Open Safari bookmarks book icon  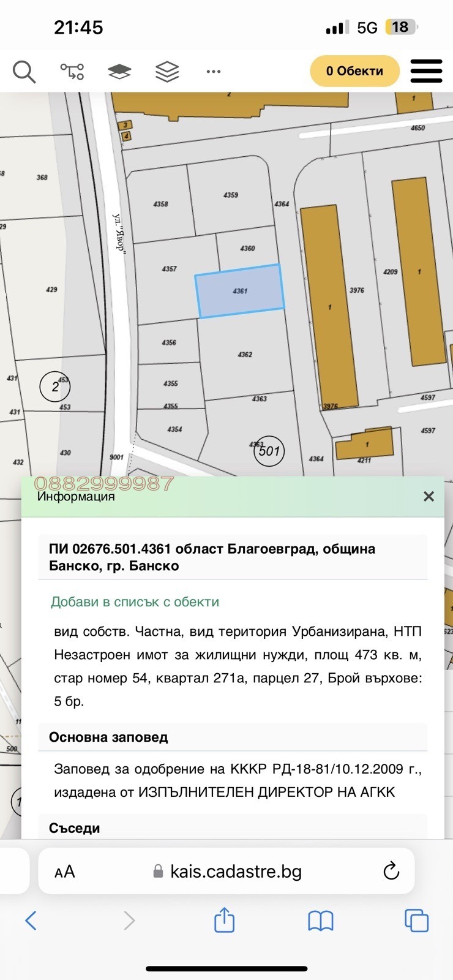320,921
